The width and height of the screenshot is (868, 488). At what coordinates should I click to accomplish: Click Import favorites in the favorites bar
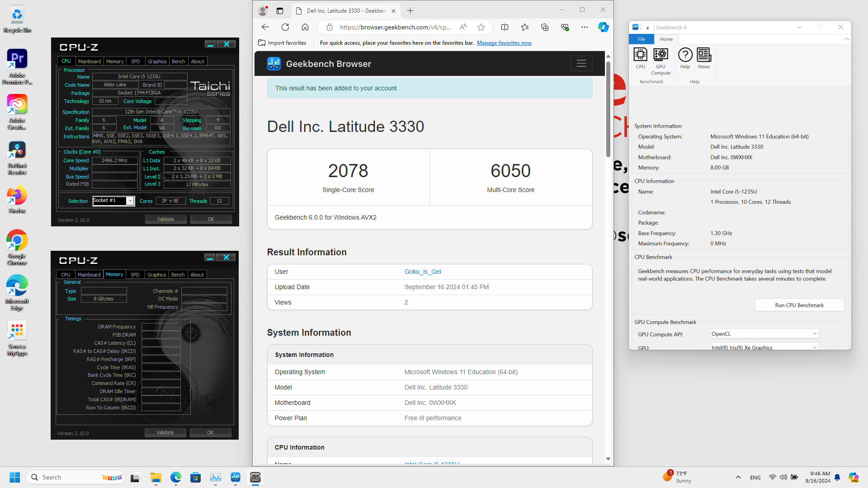click(x=282, y=43)
